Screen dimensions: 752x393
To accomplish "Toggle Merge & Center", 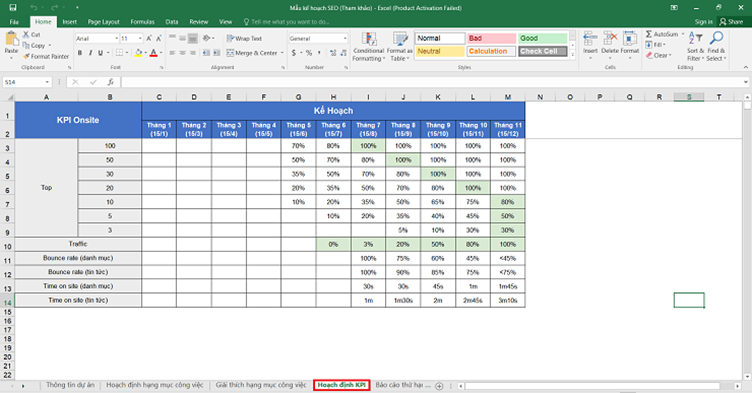I will pyautogui.click(x=252, y=53).
